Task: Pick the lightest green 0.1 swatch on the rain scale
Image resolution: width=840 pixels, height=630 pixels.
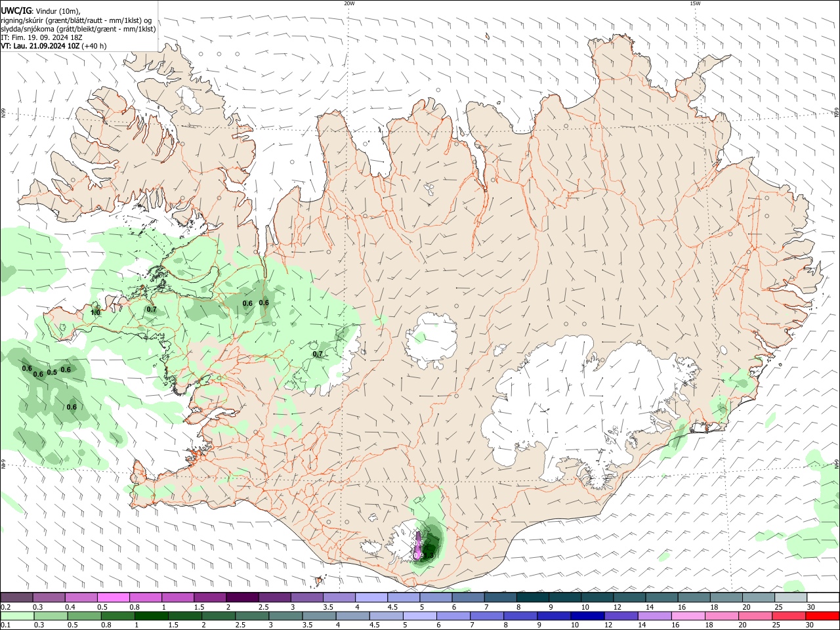Action: (x=16, y=616)
